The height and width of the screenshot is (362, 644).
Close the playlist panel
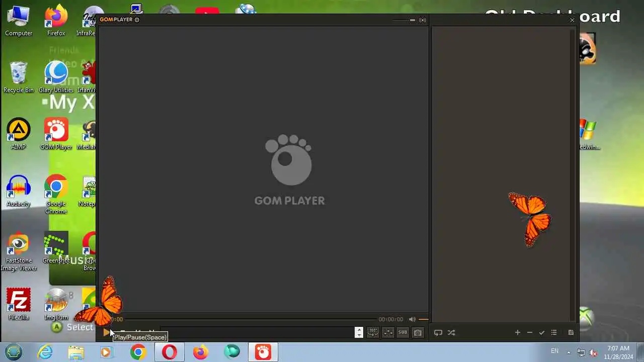572,20
